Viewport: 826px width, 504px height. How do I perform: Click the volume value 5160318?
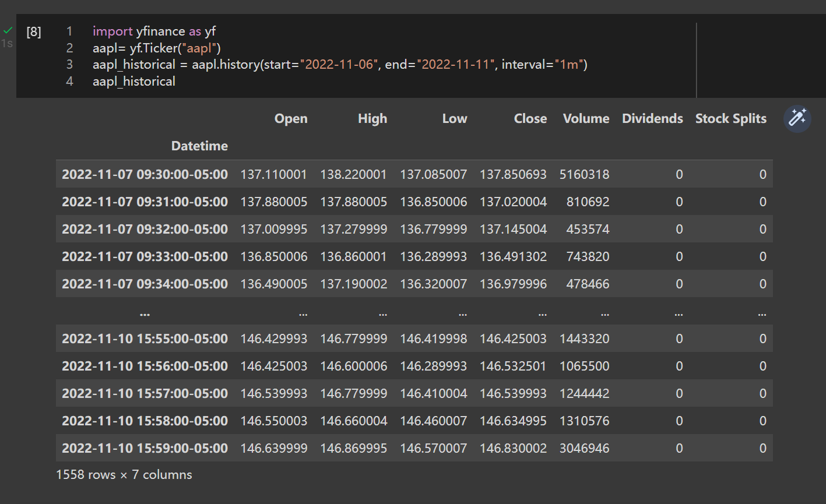pos(584,174)
